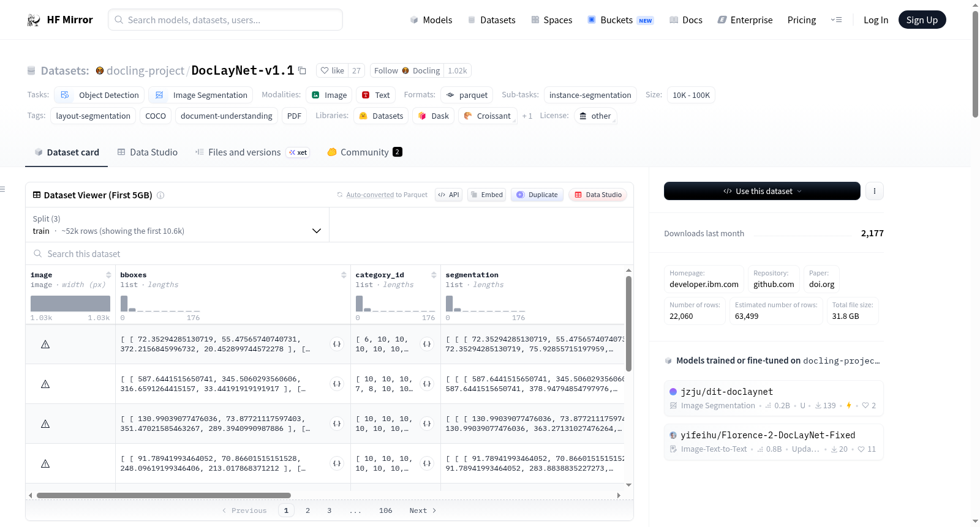Click the Sign Up button
The height and width of the screenshot is (527, 980).
tap(922, 20)
